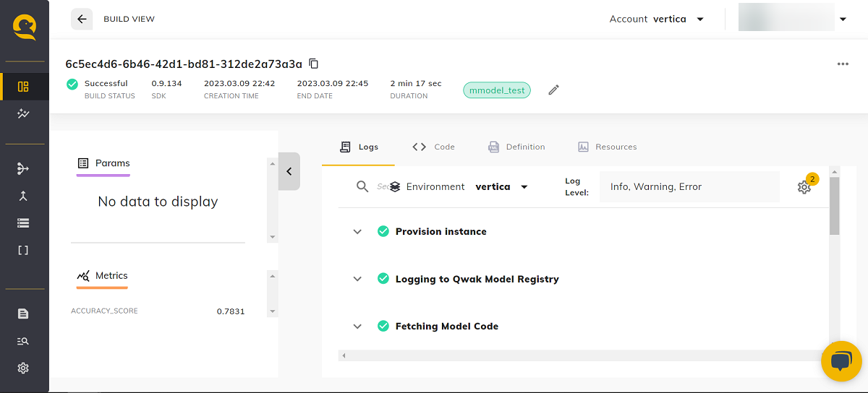The width and height of the screenshot is (868, 393).
Task: Expand the Provision instance step
Action: point(357,232)
